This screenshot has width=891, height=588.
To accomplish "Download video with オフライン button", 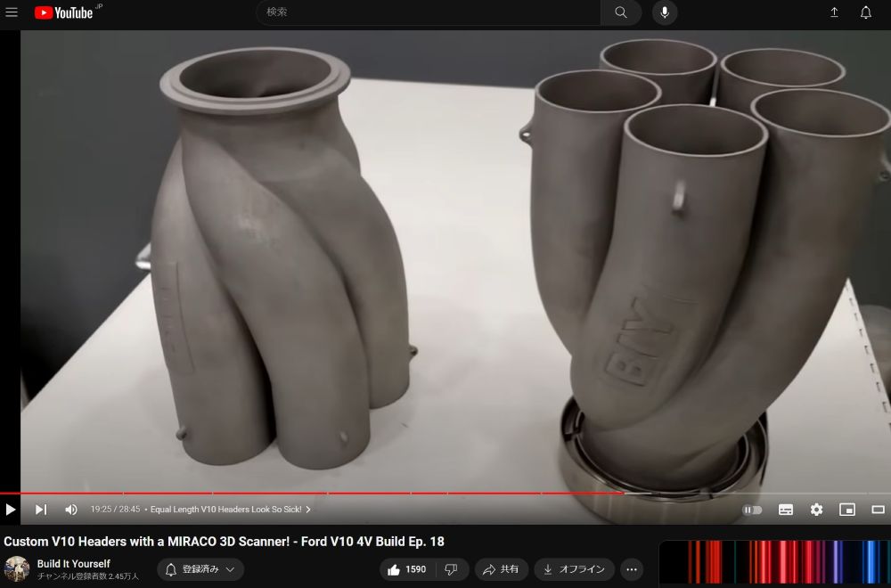I will [x=574, y=569].
